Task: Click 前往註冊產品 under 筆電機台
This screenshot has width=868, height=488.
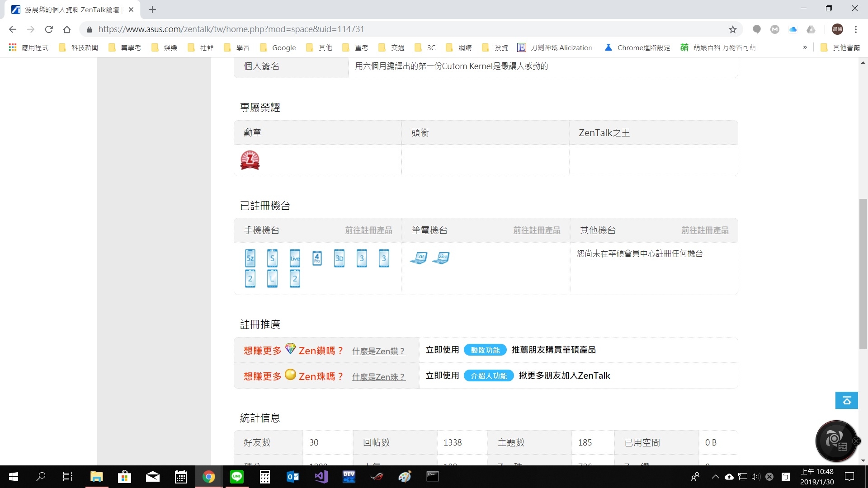Action: (x=537, y=230)
